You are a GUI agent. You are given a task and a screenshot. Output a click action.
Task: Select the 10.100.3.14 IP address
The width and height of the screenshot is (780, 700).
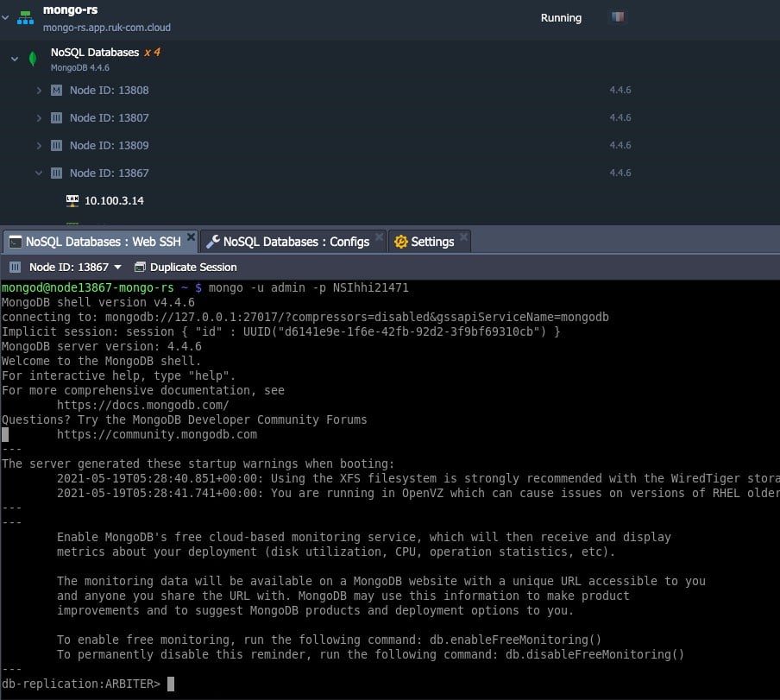click(x=114, y=200)
